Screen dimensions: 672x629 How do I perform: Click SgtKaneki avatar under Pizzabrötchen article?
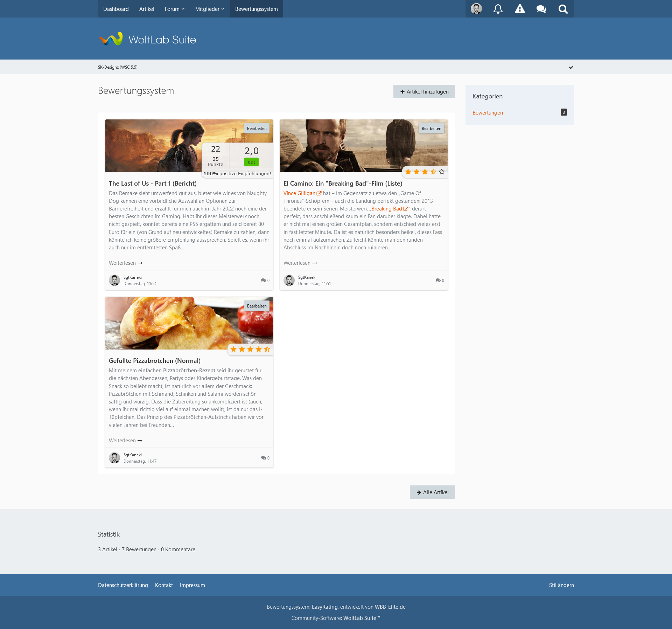coord(114,458)
